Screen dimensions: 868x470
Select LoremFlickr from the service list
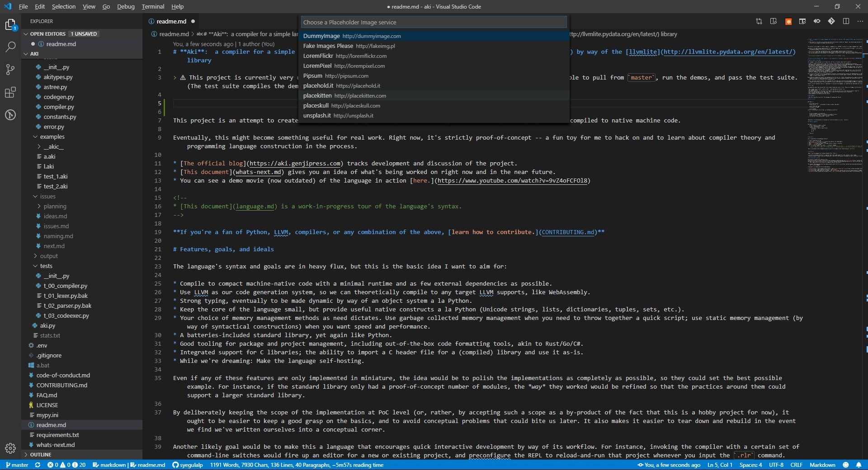pyautogui.click(x=434, y=56)
